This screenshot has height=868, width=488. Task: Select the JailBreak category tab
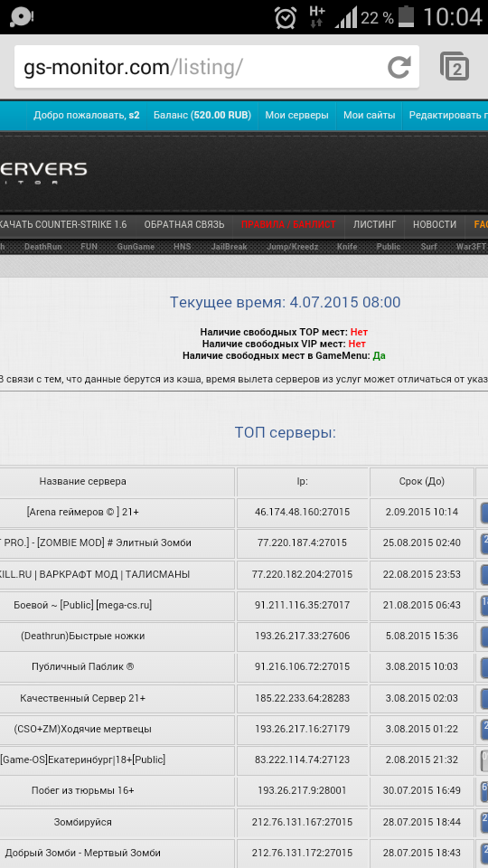(229, 247)
